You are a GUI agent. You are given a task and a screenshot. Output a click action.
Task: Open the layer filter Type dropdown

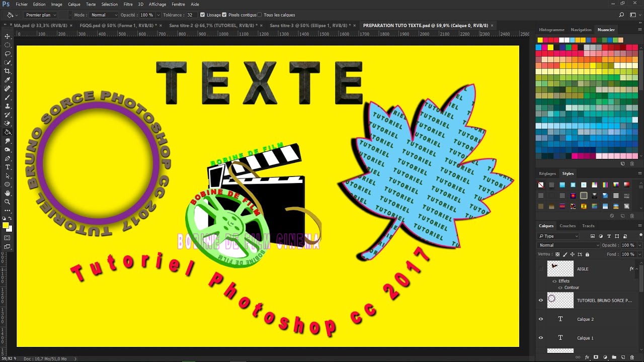(558, 236)
